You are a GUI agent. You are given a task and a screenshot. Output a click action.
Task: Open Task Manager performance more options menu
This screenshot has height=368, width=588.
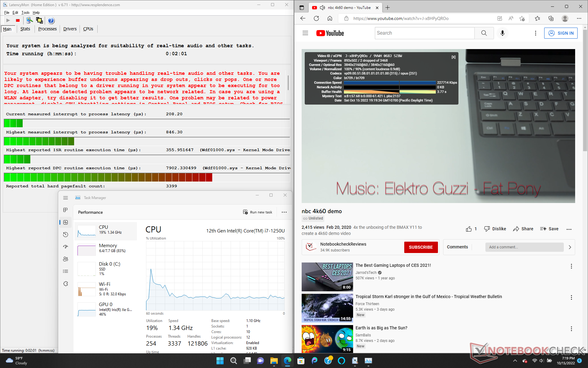(284, 212)
